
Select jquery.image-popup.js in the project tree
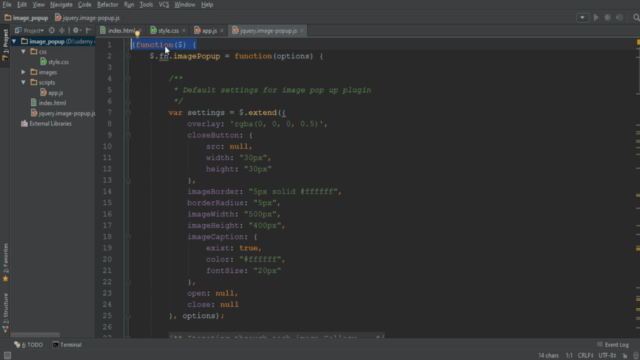[63, 113]
